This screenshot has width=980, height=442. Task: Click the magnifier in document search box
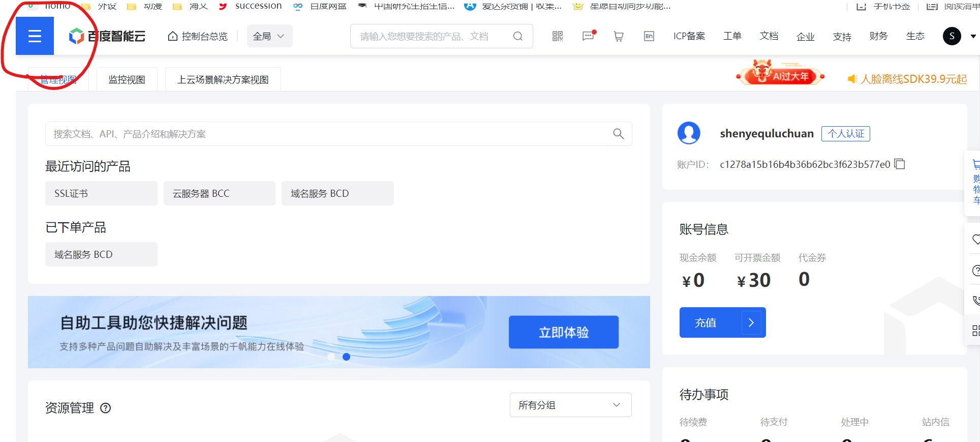(619, 134)
